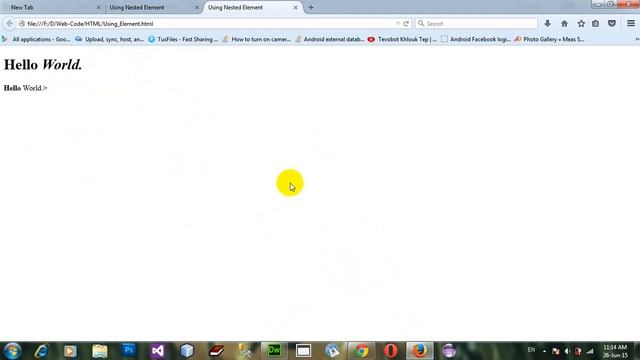Show hidden tray icons arrow
Image resolution: width=640 pixels, height=360 pixels.
[x=544, y=351]
